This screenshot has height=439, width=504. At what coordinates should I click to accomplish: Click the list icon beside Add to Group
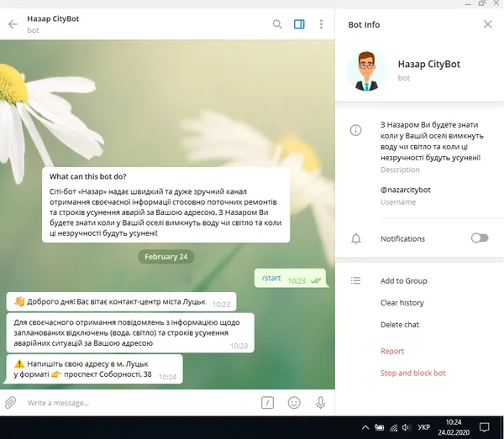(355, 280)
